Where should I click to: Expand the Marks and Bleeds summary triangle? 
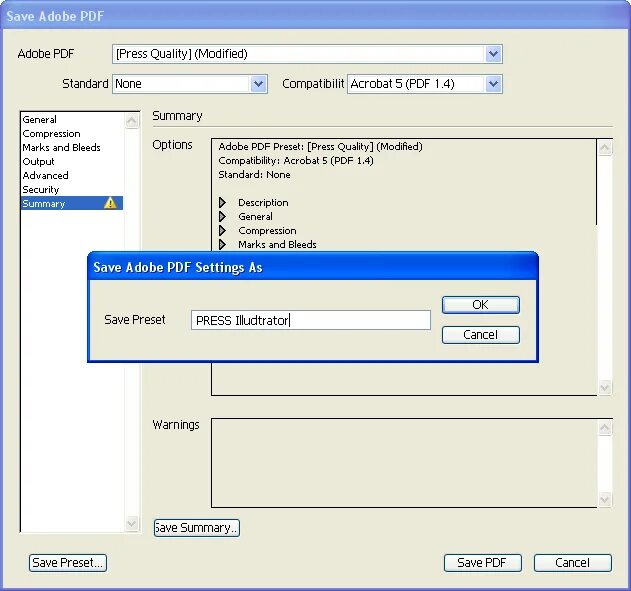[x=222, y=244]
